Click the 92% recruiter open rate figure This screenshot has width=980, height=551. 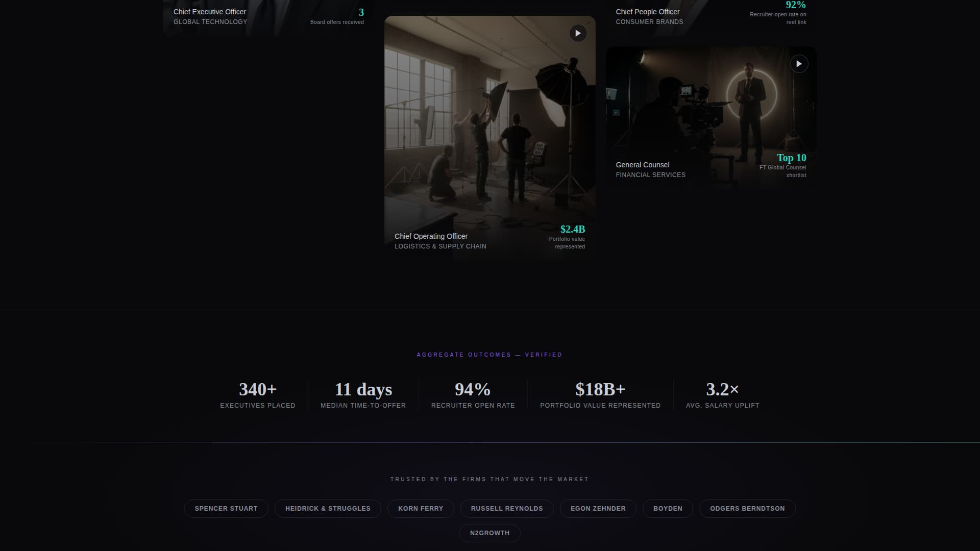click(x=795, y=5)
